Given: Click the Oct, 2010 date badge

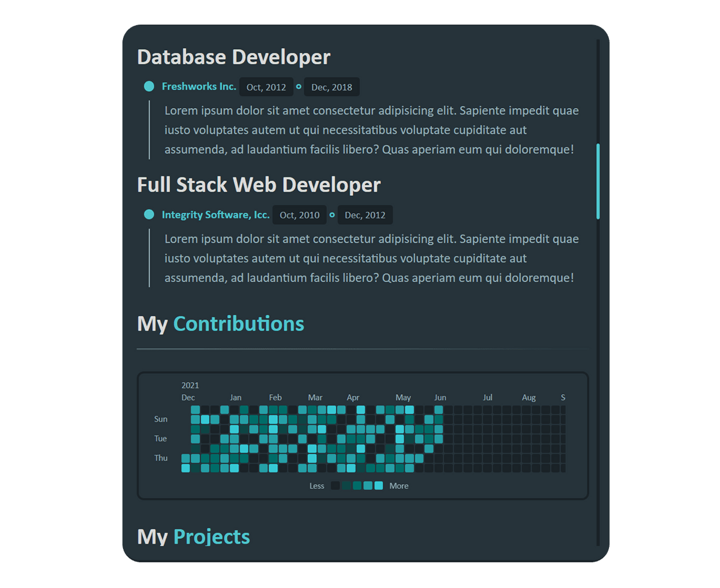Looking at the screenshot, I should pos(299,215).
